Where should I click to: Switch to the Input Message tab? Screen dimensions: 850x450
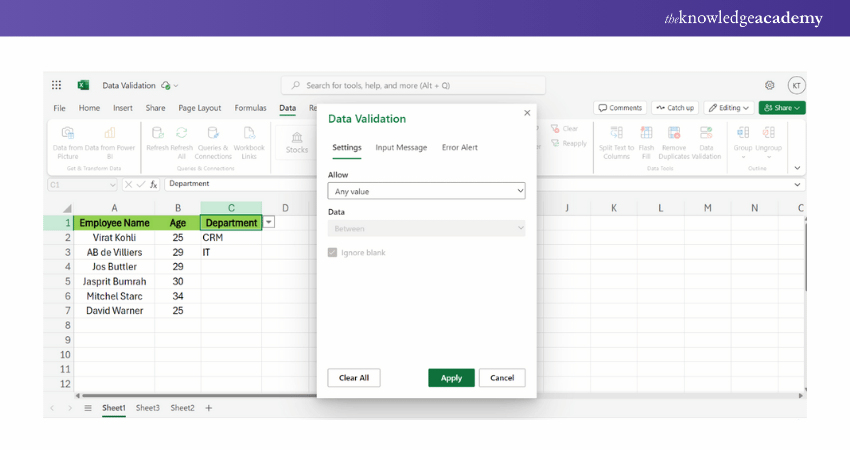coord(401,147)
